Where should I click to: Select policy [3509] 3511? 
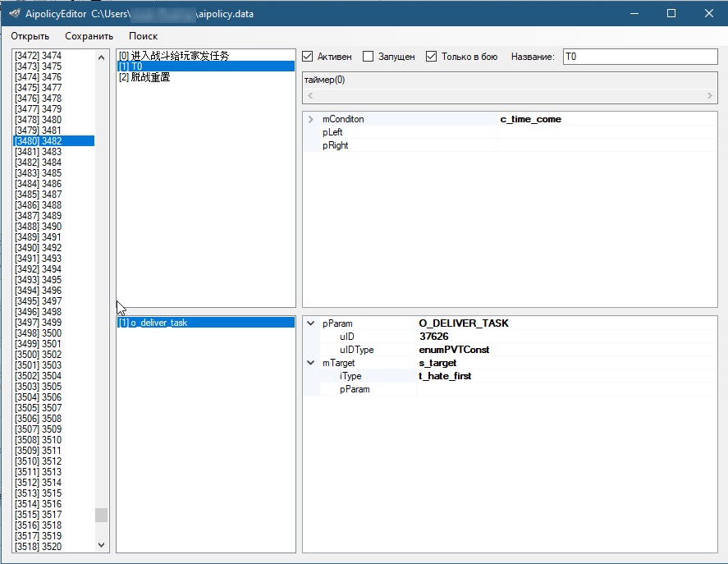click(x=54, y=451)
